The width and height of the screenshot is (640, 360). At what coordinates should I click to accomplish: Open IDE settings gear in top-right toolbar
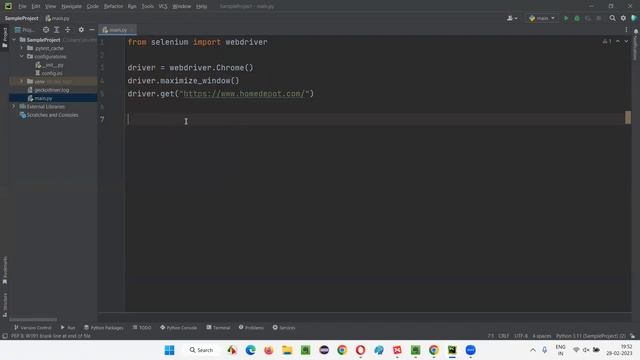(623, 18)
